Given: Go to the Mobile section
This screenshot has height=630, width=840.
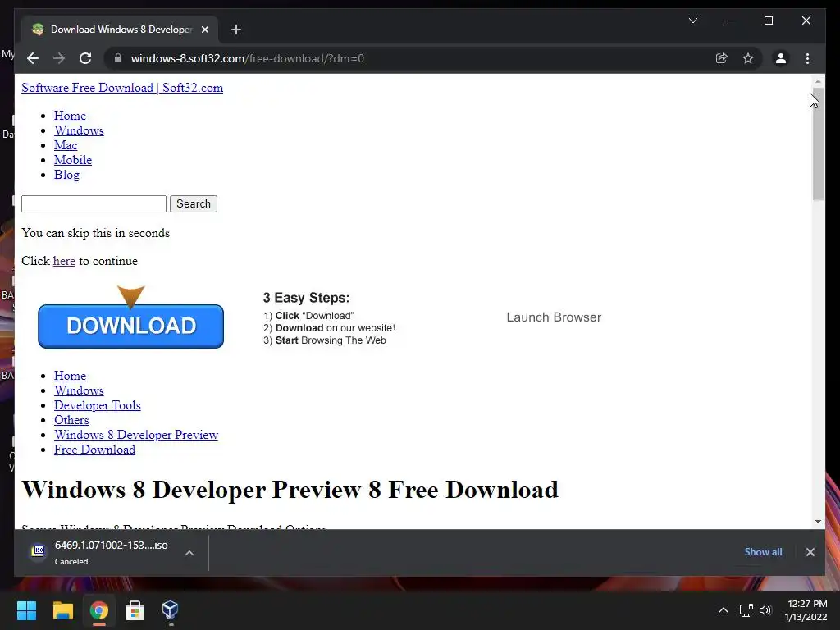Looking at the screenshot, I should pos(73,160).
